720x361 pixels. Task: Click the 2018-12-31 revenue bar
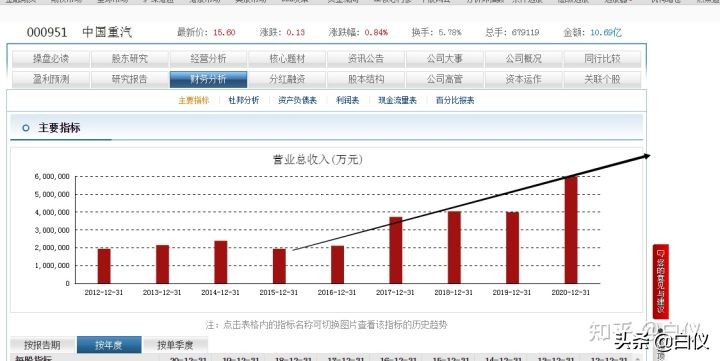click(454, 247)
